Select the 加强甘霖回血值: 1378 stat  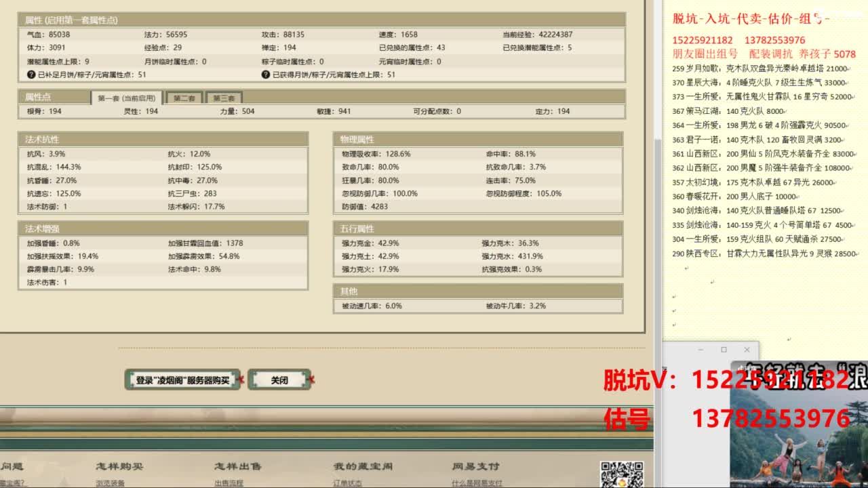(x=205, y=243)
